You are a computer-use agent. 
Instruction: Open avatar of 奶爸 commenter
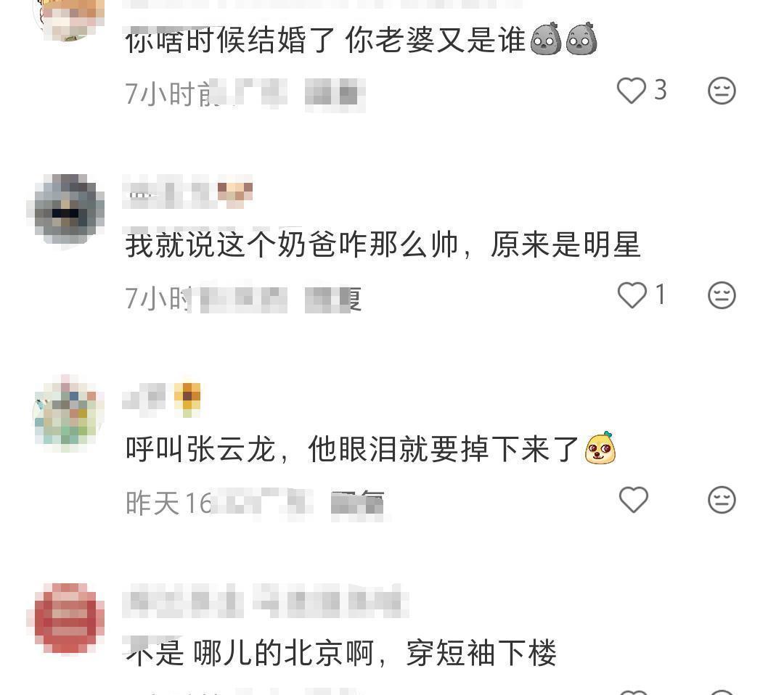click(66, 210)
